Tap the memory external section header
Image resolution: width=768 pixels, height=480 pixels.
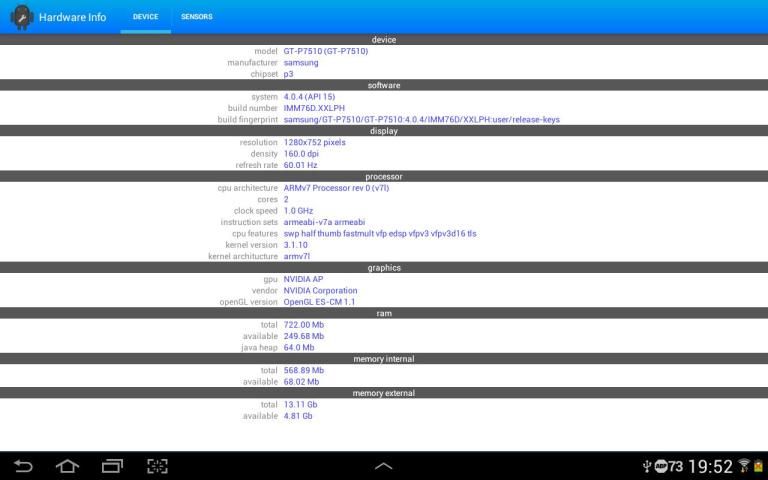(384, 393)
